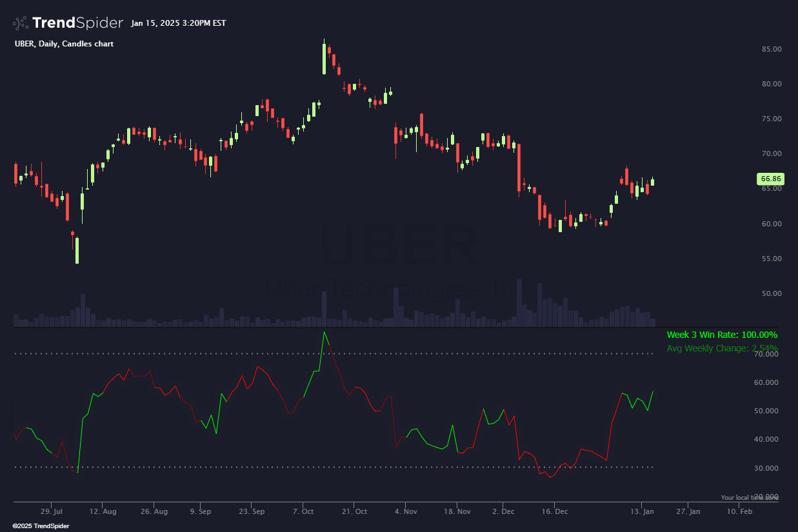The width and height of the screenshot is (798, 532).
Task: Click the 18. Nov date axis label
Action: (x=457, y=511)
